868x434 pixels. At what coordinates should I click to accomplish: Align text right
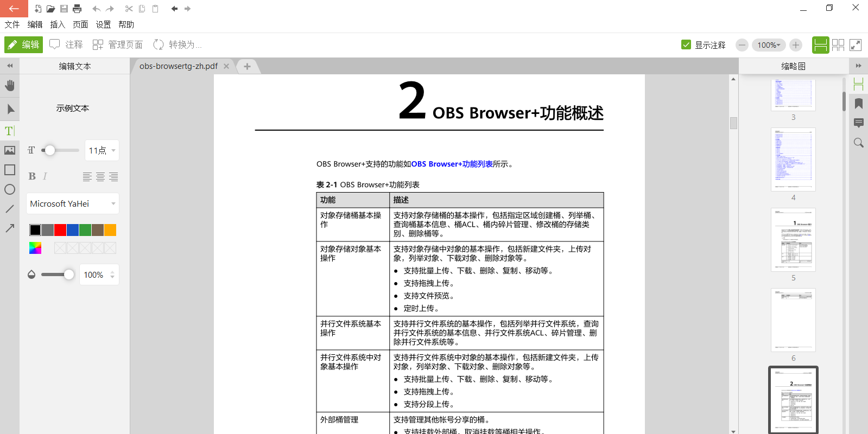(113, 176)
